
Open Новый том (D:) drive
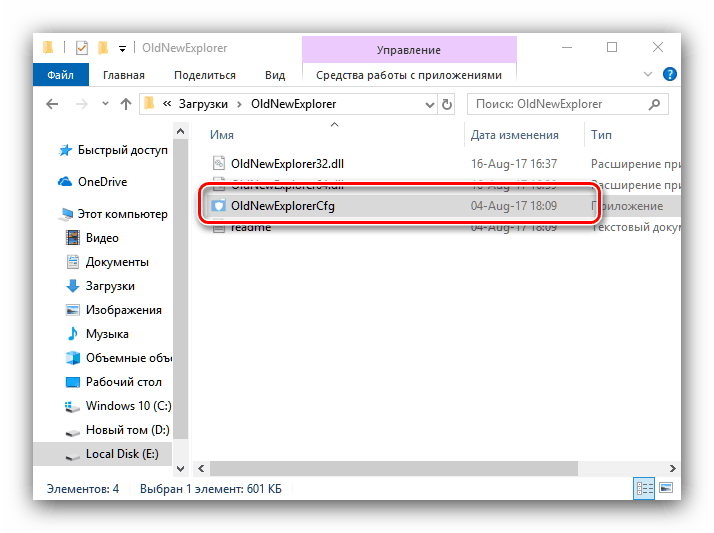[x=128, y=430]
